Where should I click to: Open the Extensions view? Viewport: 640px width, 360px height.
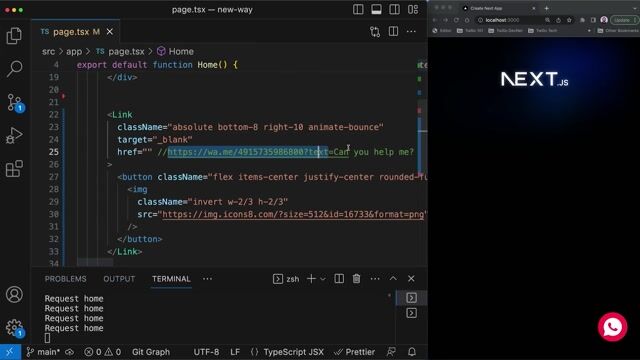click(x=14, y=169)
